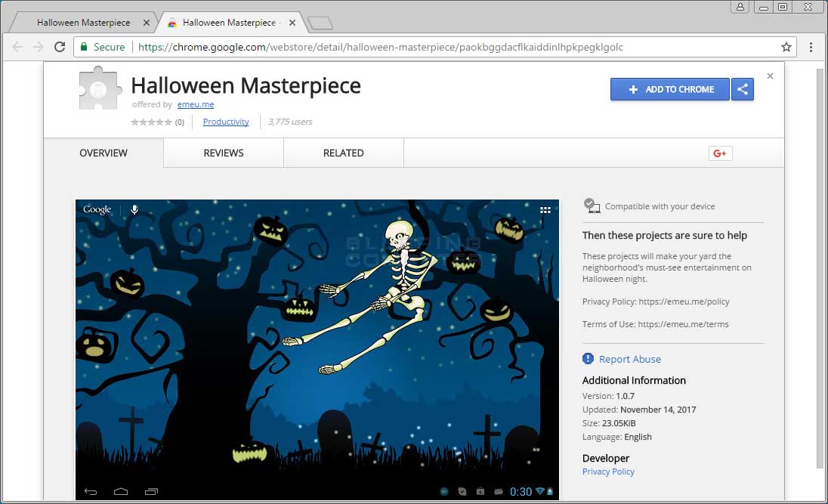This screenshot has width=828, height=504.
Task: Open the Chrome user profile icon
Action: click(740, 7)
